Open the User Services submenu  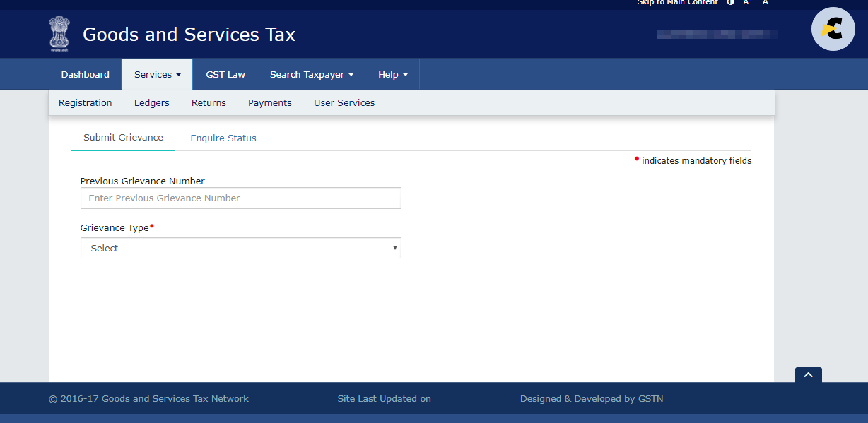click(x=344, y=103)
